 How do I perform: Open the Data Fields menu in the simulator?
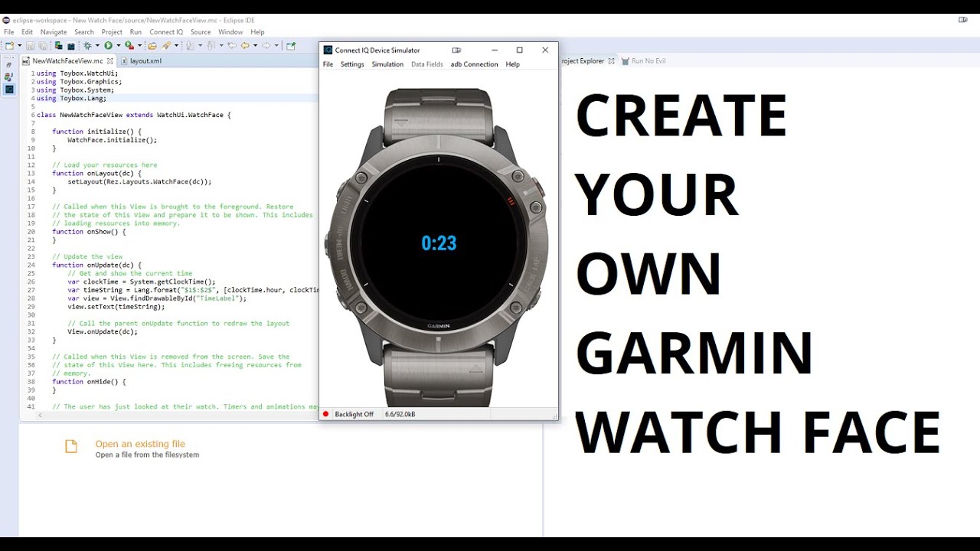click(x=427, y=64)
